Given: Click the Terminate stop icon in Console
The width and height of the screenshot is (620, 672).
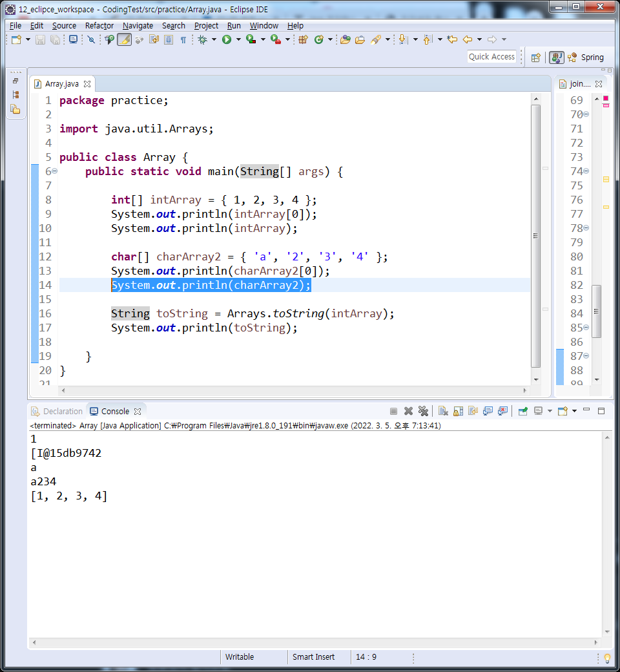Looking at the screenshot, I should (x=393, y=411).
